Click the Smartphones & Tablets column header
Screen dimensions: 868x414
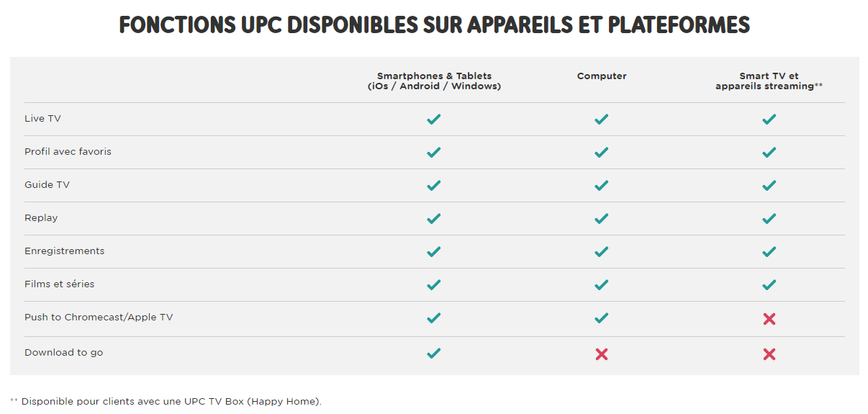pos(434,81)
